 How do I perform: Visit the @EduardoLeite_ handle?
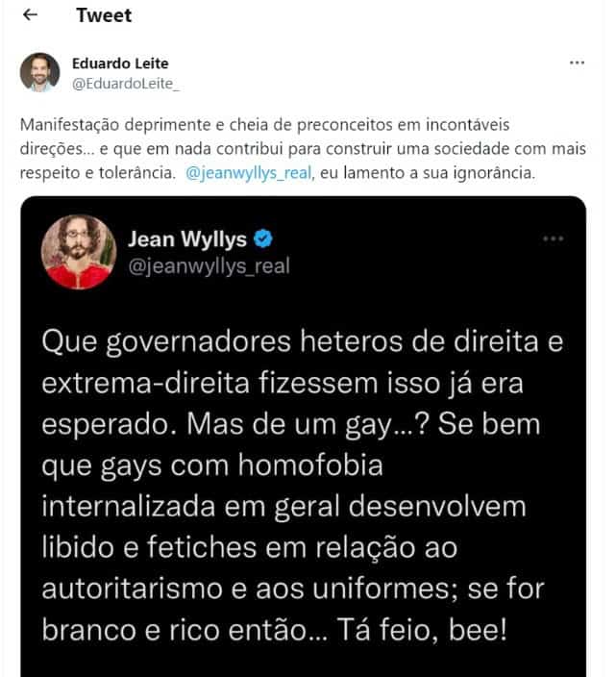[x=126, y=84]
